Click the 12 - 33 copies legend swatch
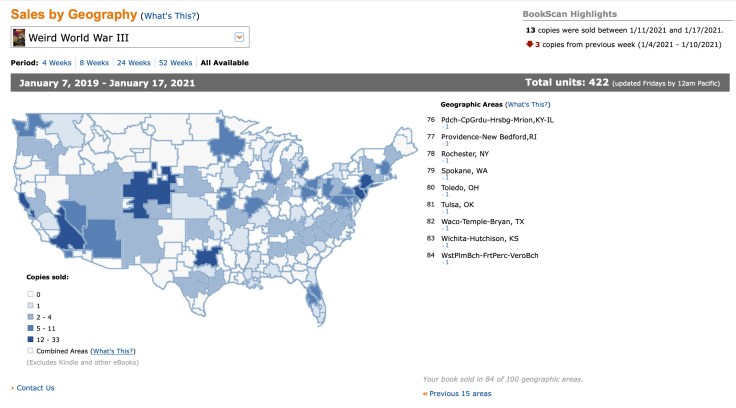This screenshot has height=408, width=736. point(30,340)
